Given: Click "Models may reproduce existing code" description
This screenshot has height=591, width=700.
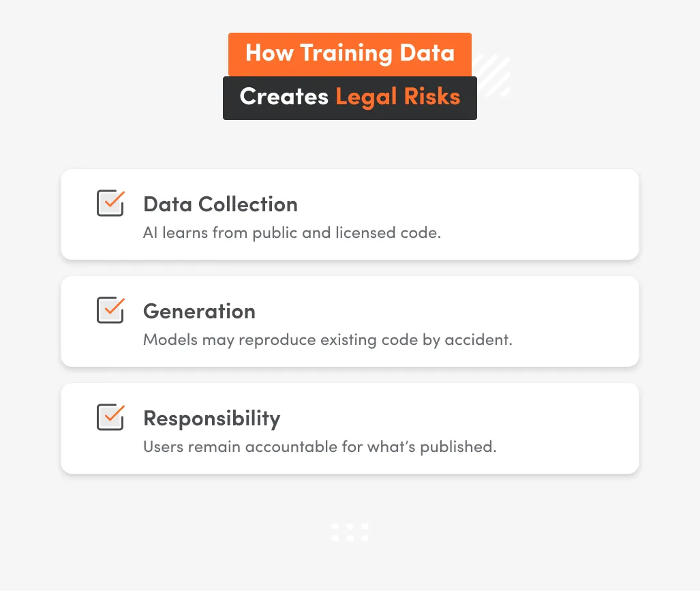Looking at the screenshot, I should [x=327, y=339].
